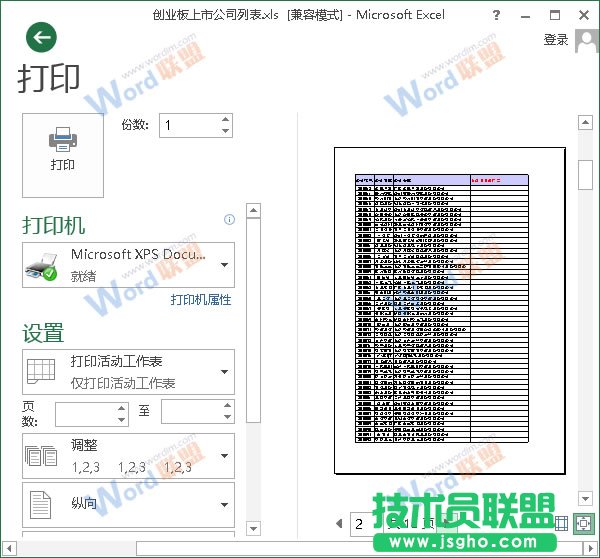The height and width of the screenshot is (558, 600).
Task: Click the settings panel vertical scrollbar track
Action: 253,471
